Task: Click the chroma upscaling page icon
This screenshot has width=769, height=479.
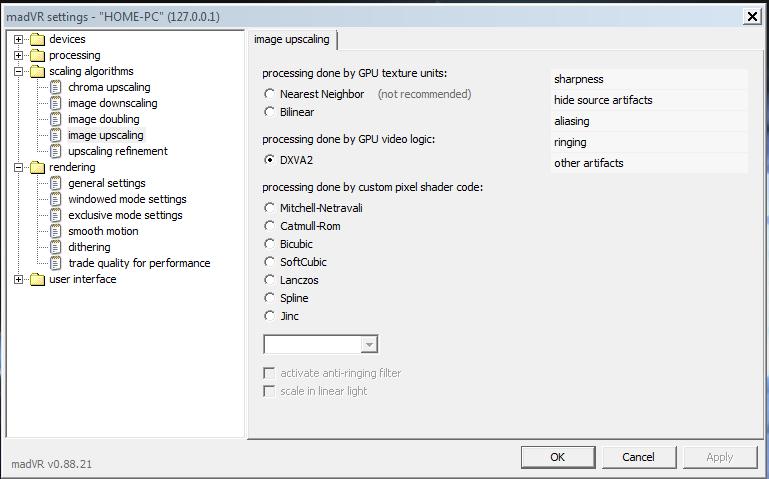Action: click(x=56, y=87)
